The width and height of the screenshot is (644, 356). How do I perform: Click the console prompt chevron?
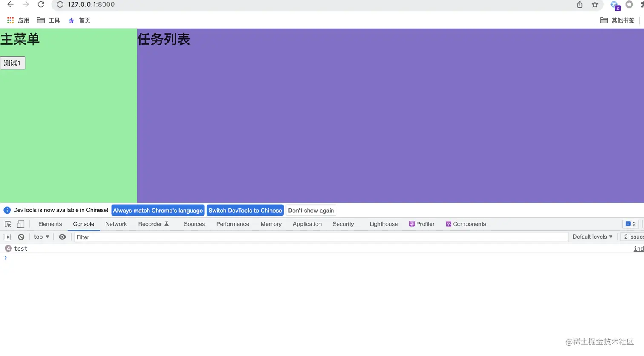pyautogui.click(x=6, y=258)
